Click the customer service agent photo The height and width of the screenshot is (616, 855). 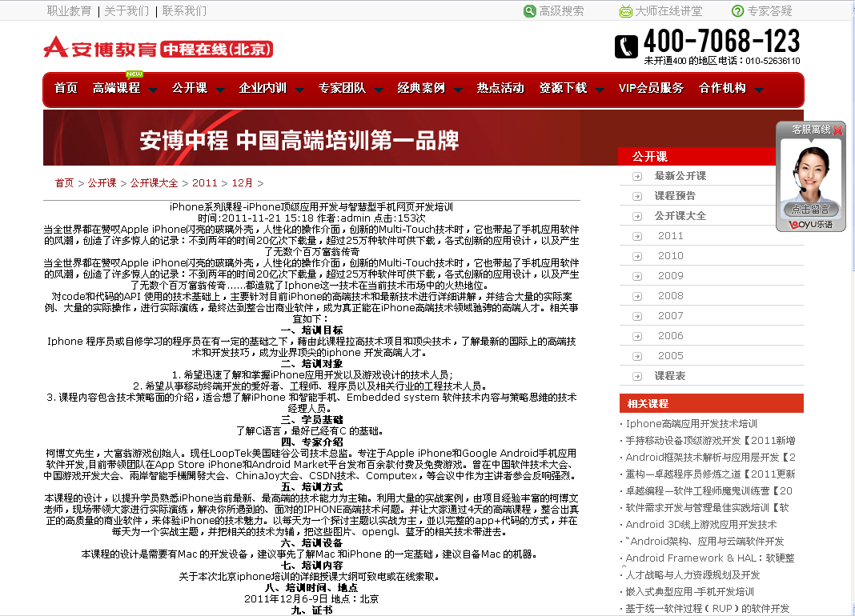[x=810, y=170]
